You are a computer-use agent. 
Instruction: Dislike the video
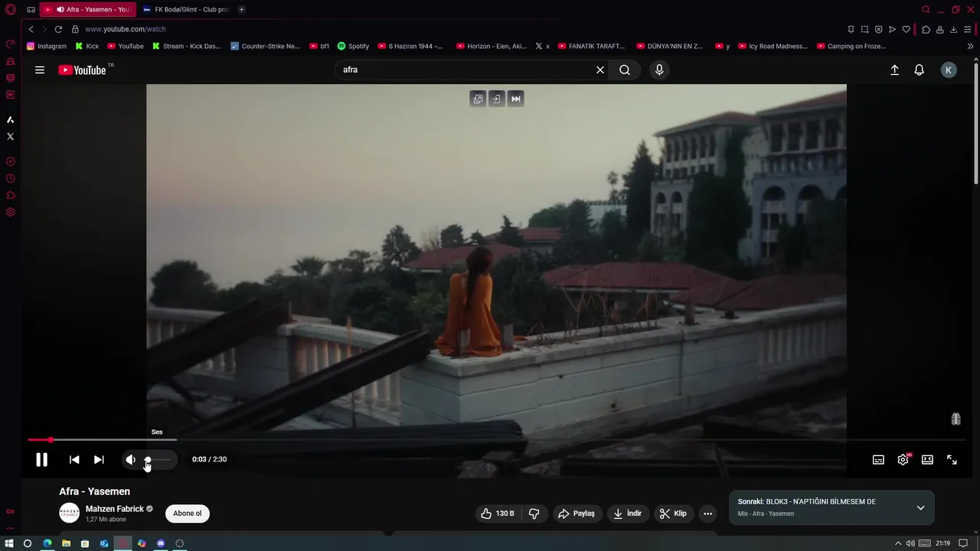[x=534, y=514]
